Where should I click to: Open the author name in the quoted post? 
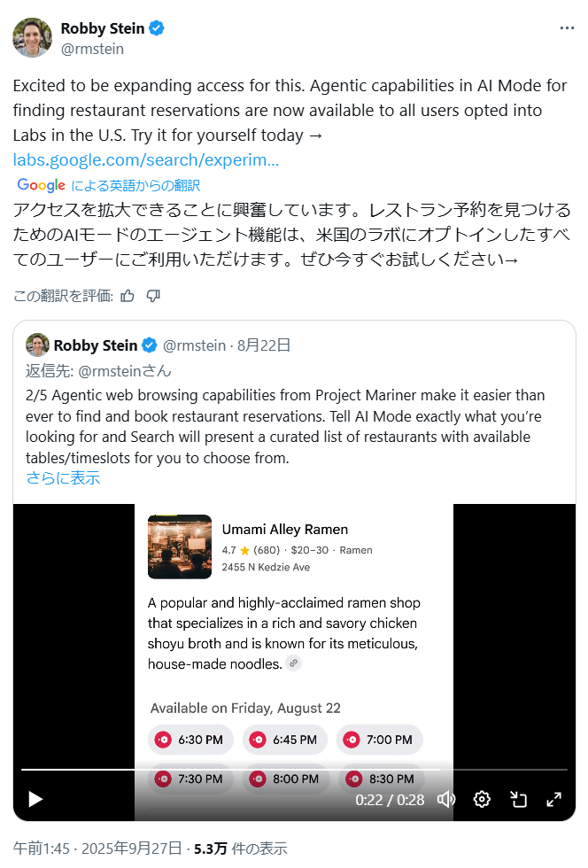pyautogui.click(x=96, y=345)
